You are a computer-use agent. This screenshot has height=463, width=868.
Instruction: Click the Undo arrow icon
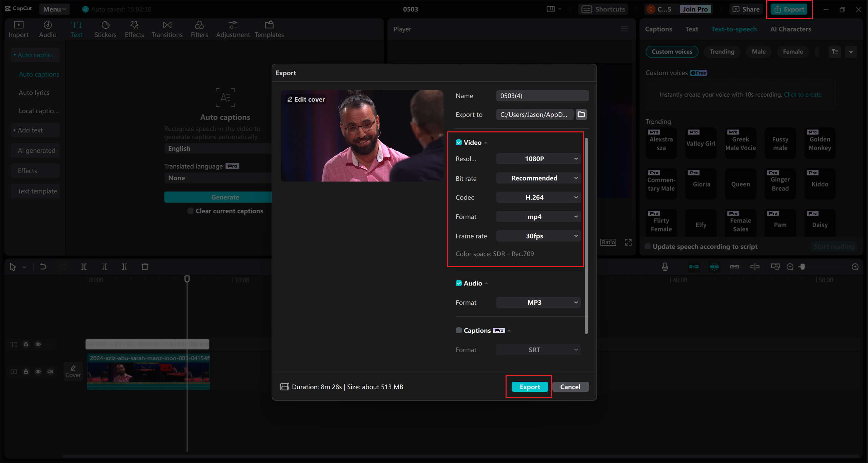tap(43, 267)
